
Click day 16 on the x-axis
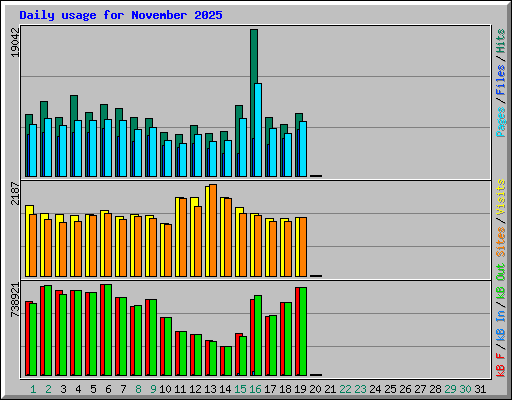click(x=255, y=389)
